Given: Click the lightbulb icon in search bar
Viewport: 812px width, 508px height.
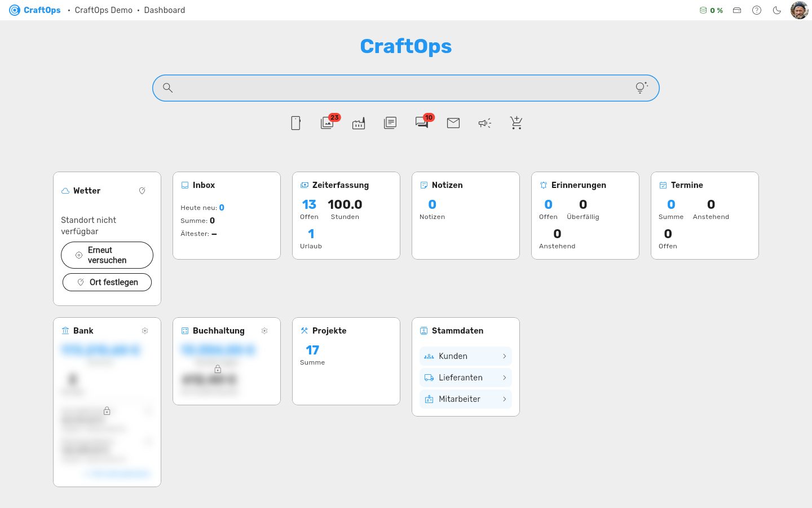Looking at the screenshot, I should (x=641, y=87).
